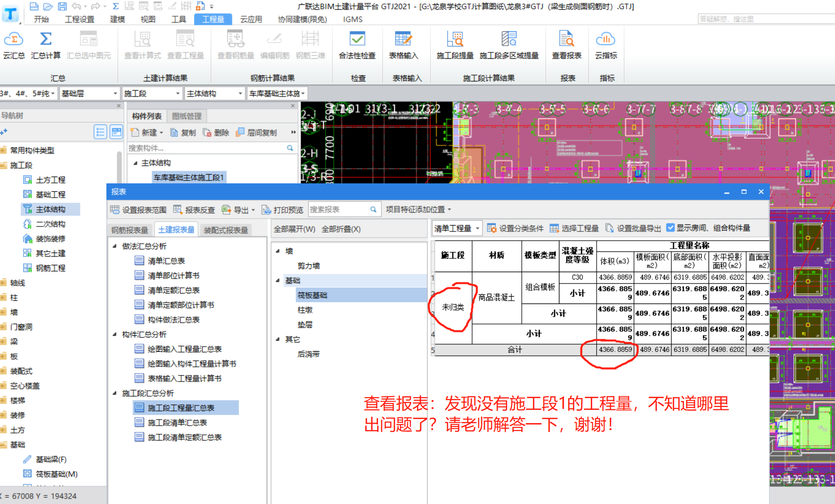835x504 pixels.
Task: Select 筏板基础(M) in navigation tree
Action: (56, 474)
